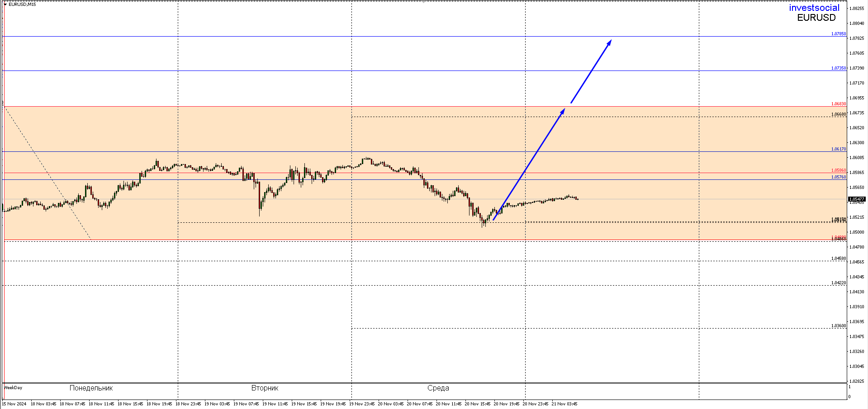Viewport: 868px width, 409px height.
Task: Click the EURUSD,M15 chart title text
Action: [22, 5]
